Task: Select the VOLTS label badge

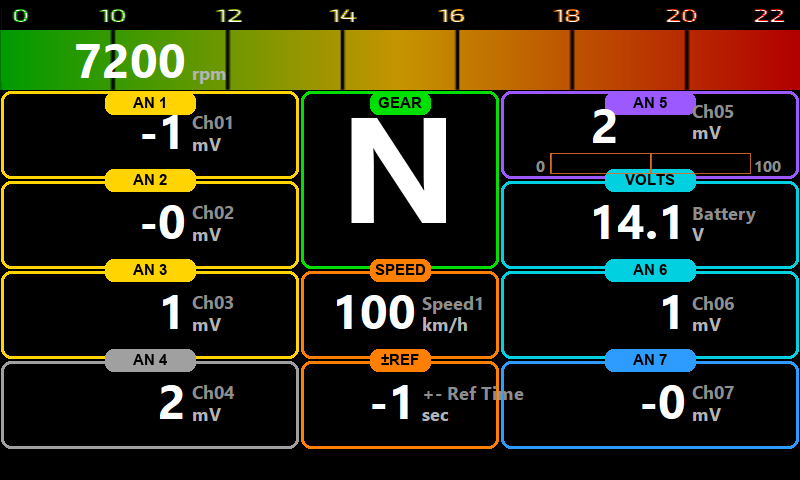Action: pyautogui.click(x=650, y=180)
